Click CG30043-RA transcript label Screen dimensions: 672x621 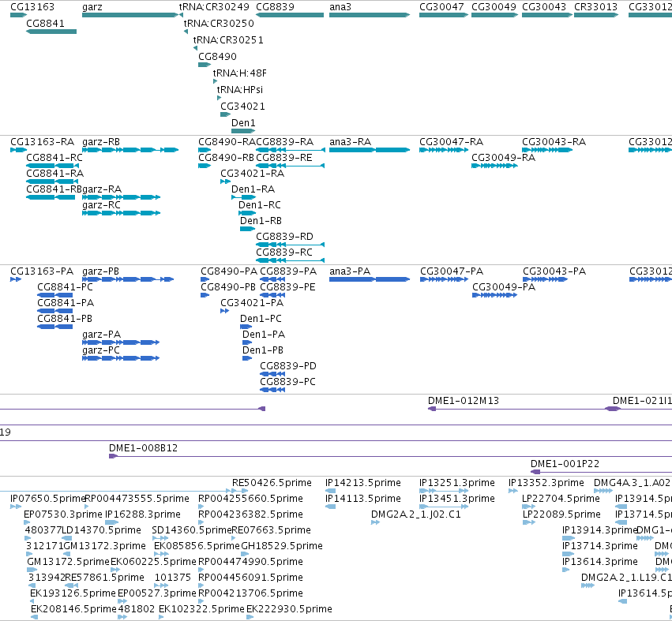click(554, 142)
